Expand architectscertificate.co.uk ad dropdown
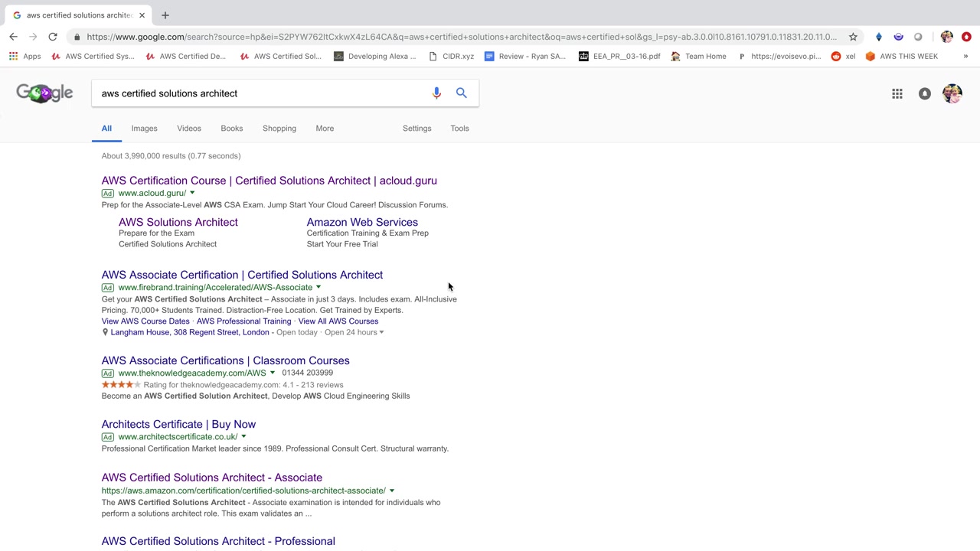980x551 pixels. (x=243, y=437)
